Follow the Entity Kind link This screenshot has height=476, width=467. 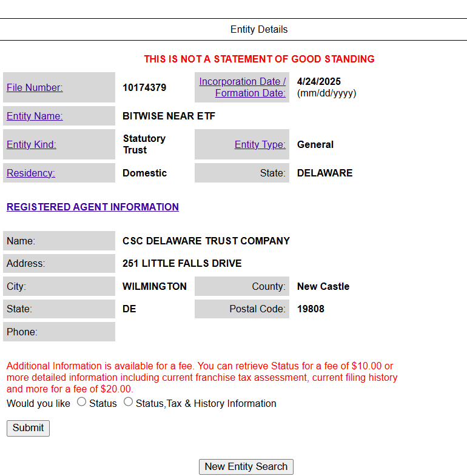(32, 144)
